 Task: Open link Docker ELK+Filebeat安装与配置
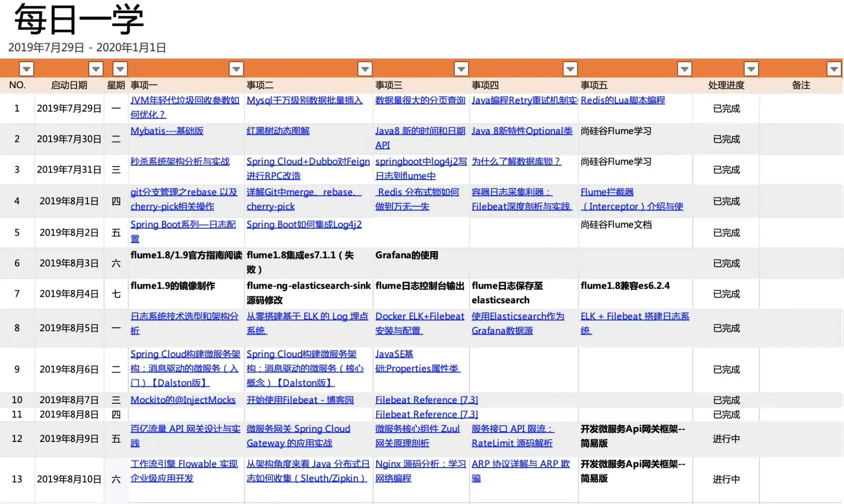click(x=420, y=323)
